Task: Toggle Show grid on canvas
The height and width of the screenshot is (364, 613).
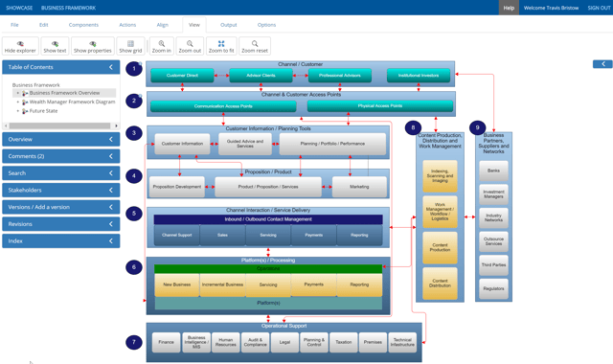Action: point(130,46)
